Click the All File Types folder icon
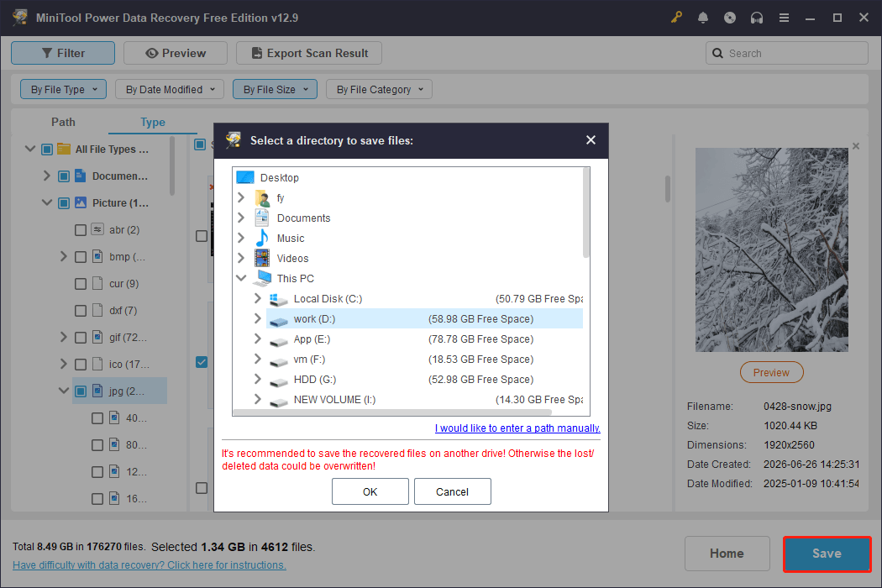 coord(64,149)
